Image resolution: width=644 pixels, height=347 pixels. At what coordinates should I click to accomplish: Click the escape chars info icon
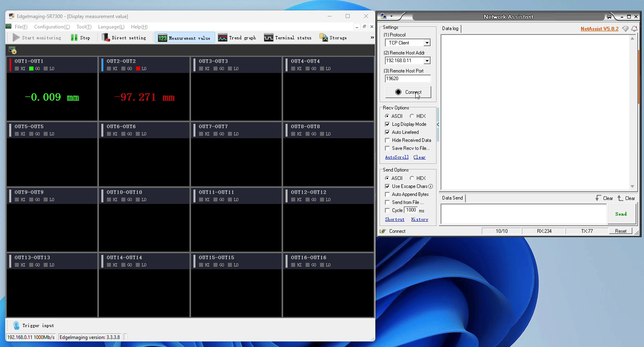coord(431,186)
